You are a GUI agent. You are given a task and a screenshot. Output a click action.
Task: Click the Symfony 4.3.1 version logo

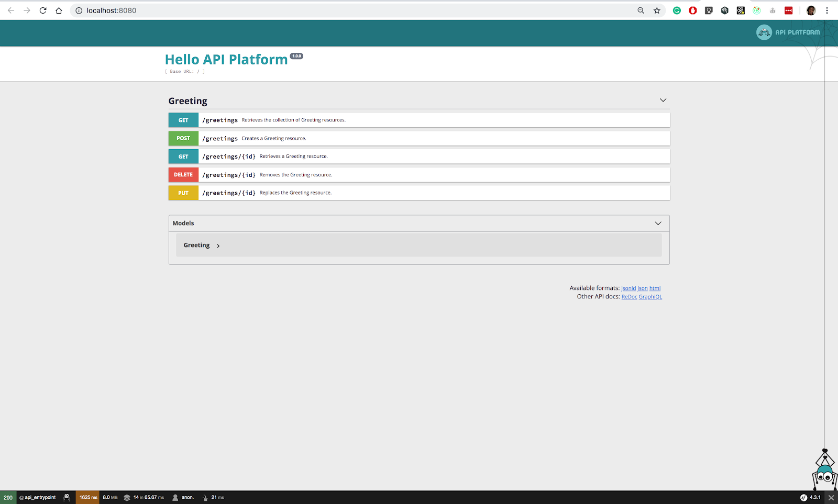coord(810,498)
